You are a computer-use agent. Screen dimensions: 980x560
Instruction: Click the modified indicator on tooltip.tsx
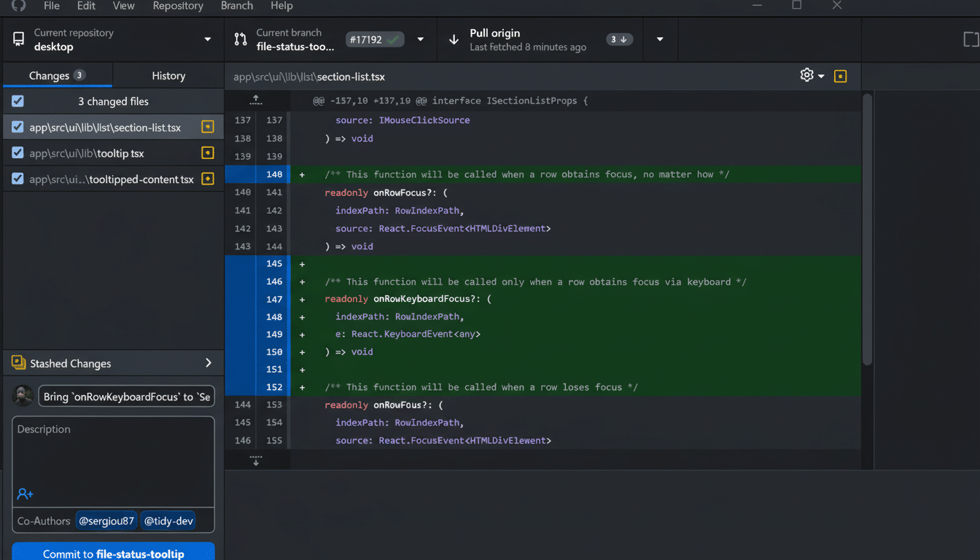point(207,152)
